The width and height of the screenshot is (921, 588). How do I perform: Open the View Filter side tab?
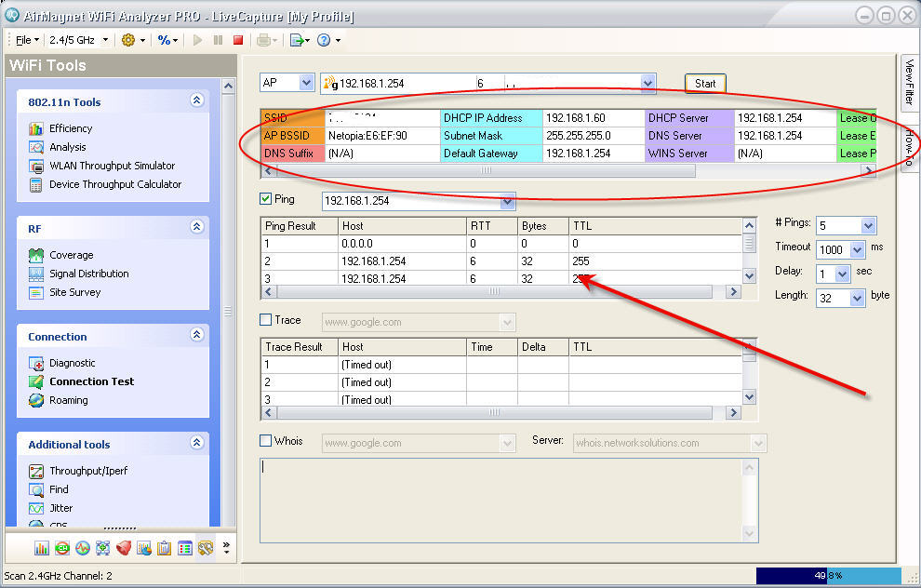click(909, 82)
